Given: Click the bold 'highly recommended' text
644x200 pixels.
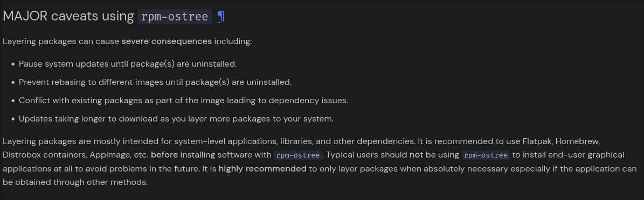Looking at the screenshot, I should point(262,168).
